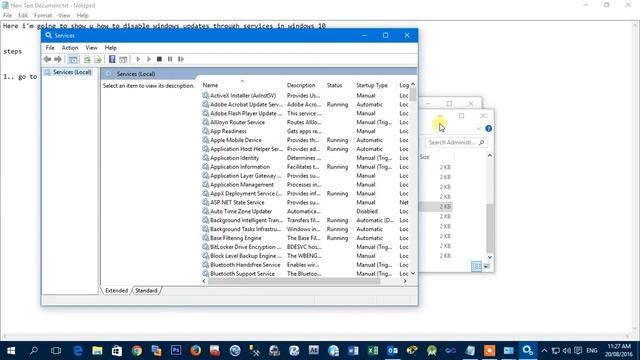Viewport: 640px width, 360px height.
Task: Click the Forward arrow in Services toolbar
Action: 58,59
